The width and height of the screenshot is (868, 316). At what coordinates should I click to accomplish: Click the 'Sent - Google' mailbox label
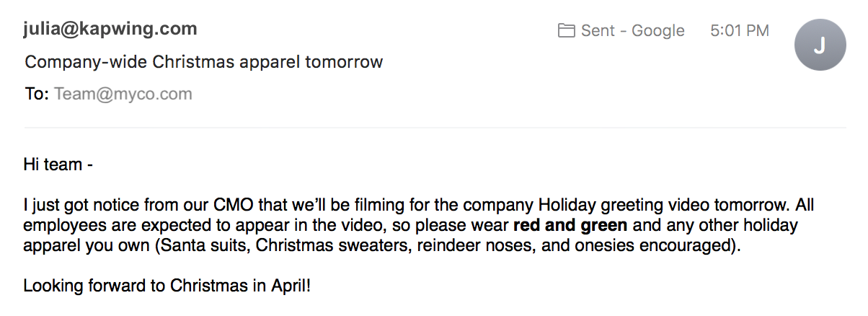point(632,31)
